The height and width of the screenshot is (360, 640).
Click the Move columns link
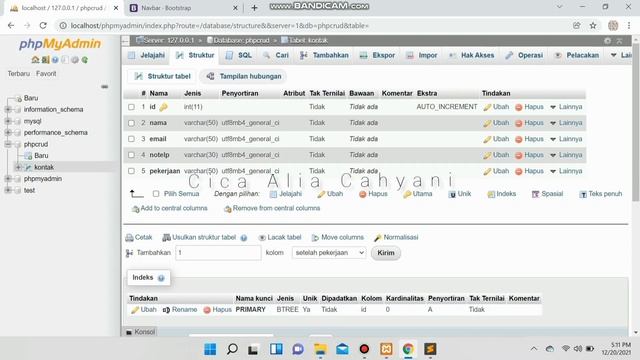pyautogui.click(x=338, y=238)
